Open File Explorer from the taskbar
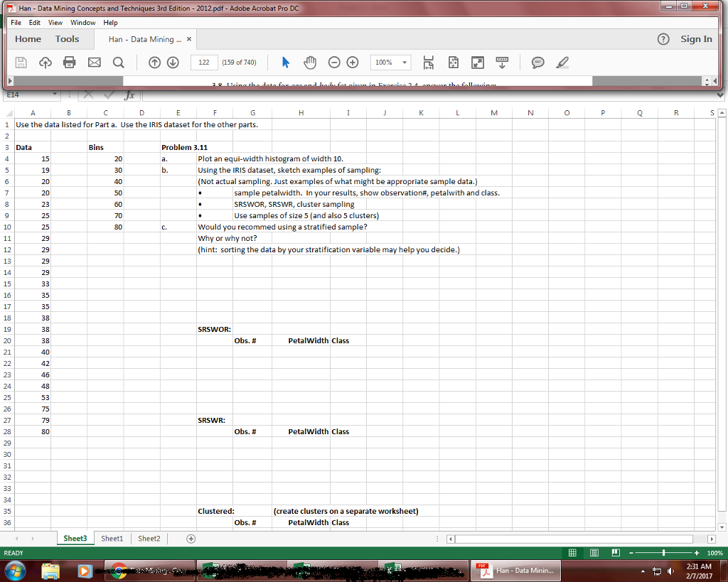This screenshot has height=582, width=728. point(50,571)
